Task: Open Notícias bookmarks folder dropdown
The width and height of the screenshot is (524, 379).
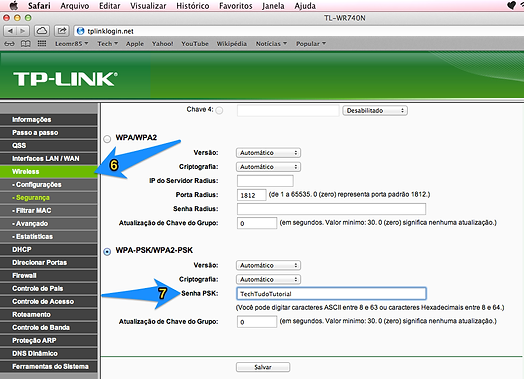Action: pyautogui.click(x=271, y=44)
